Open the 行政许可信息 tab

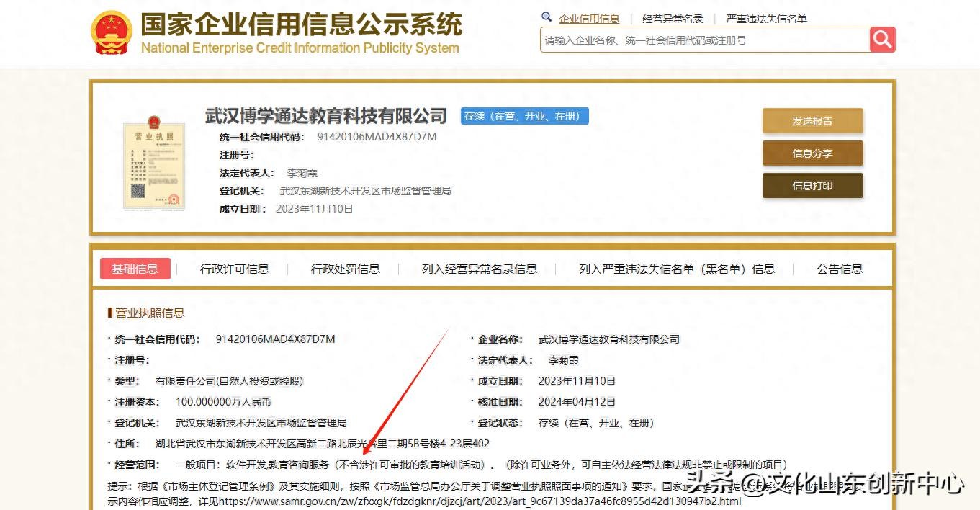pos(234,269)
